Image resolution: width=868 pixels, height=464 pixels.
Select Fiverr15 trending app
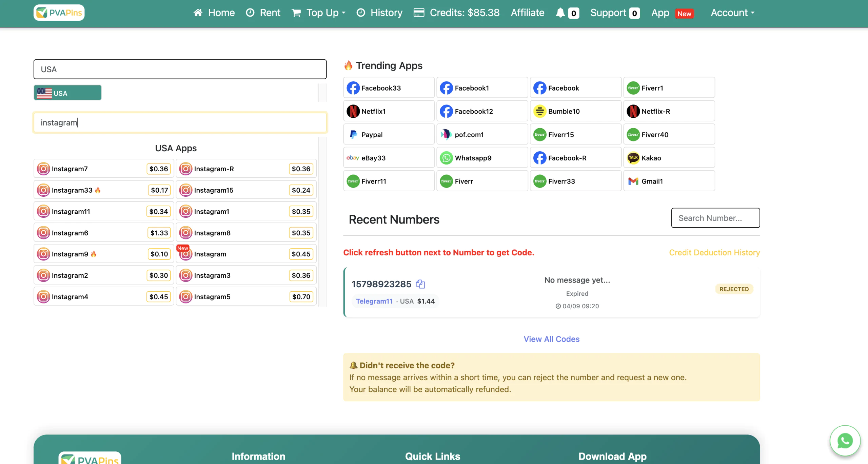tap(576, 135)
